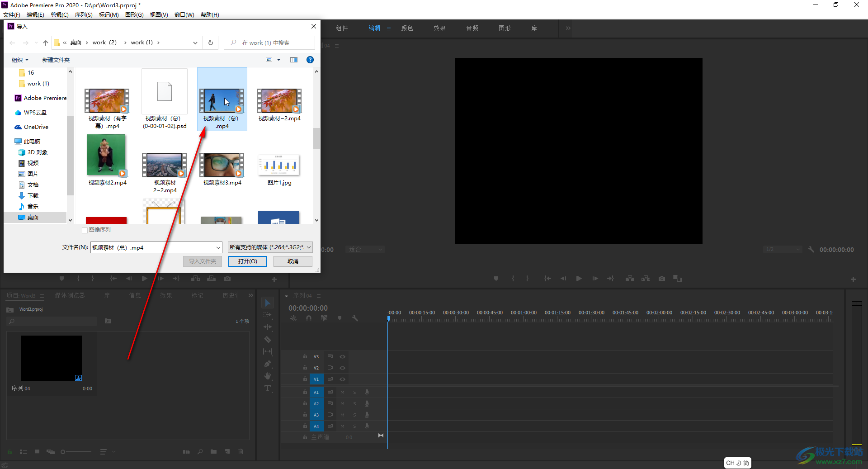Select OneDrive in navigation tree
868x469 pixels.
(36, 127)
